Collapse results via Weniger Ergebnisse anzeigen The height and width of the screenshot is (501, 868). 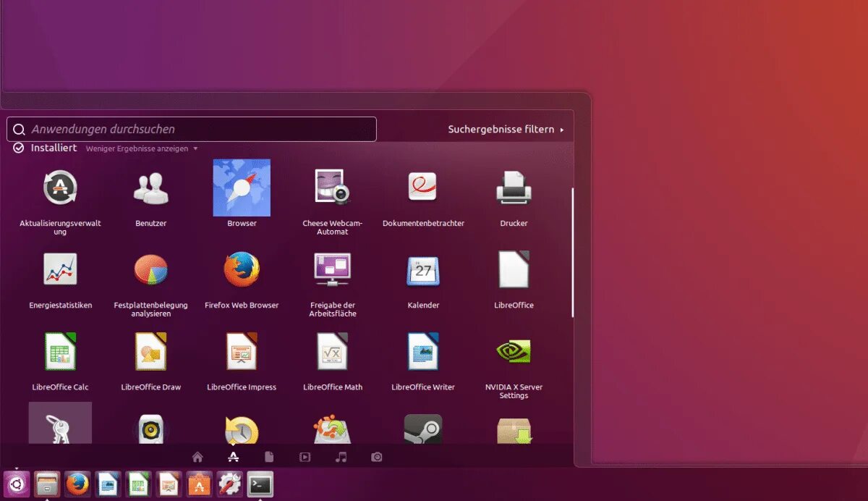pos(142,148)
